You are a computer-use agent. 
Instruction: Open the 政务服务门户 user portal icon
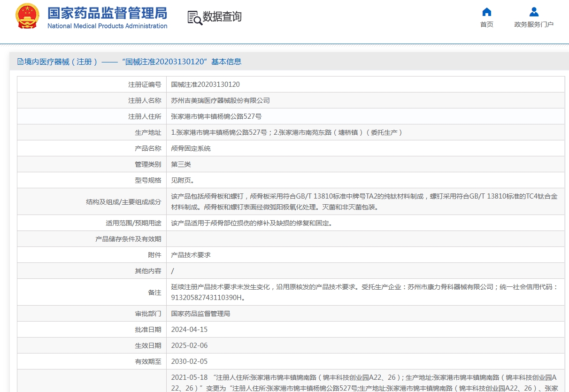(x=534, y=12)
